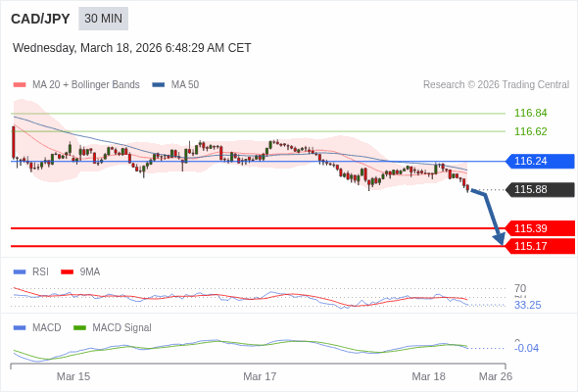Click the 9MA legend label
578x392 pixels.
(x=89, y=272)
